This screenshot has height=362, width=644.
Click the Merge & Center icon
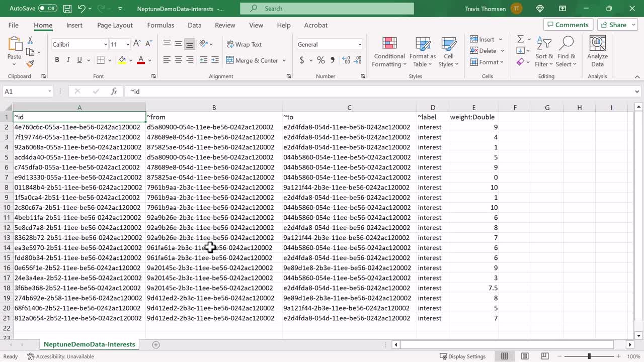tap(230, 60)
